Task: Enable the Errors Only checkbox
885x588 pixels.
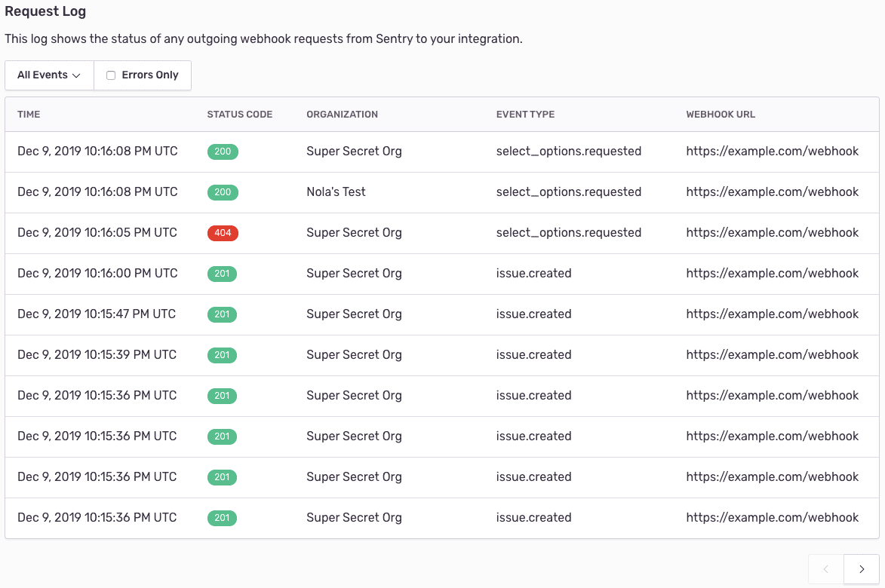Action: click(111, 75)
